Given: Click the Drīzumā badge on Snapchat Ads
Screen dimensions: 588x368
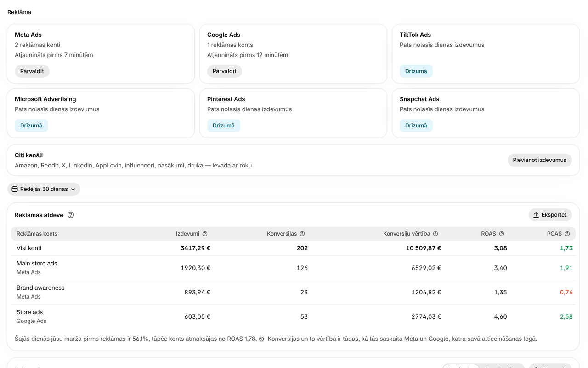Looking at the screenshot, I should (x=416, y=126).
